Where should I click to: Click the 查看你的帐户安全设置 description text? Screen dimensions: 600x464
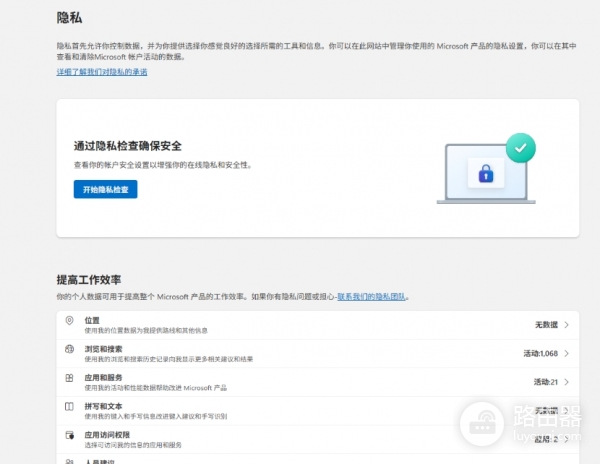[x=162, y=165]
